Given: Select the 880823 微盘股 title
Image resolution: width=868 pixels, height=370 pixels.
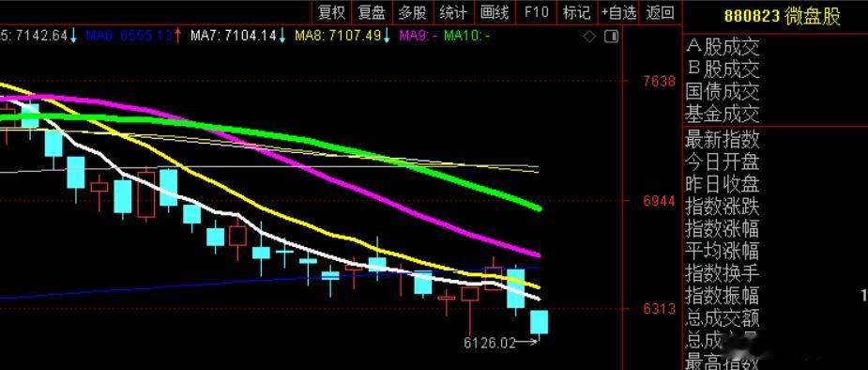Looking at the screenshot, I should [x=782, y=16].
